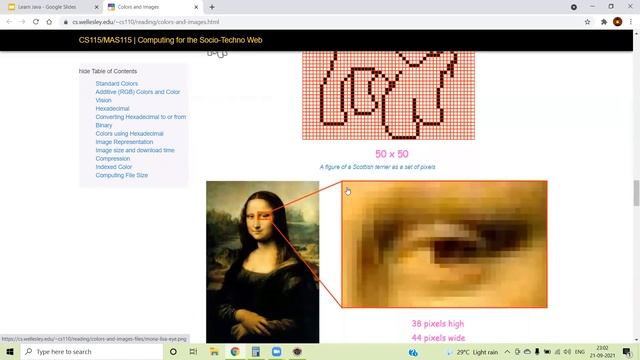Open the Compression section link
Screen dimensions: 640x360
tap(113, 158)
